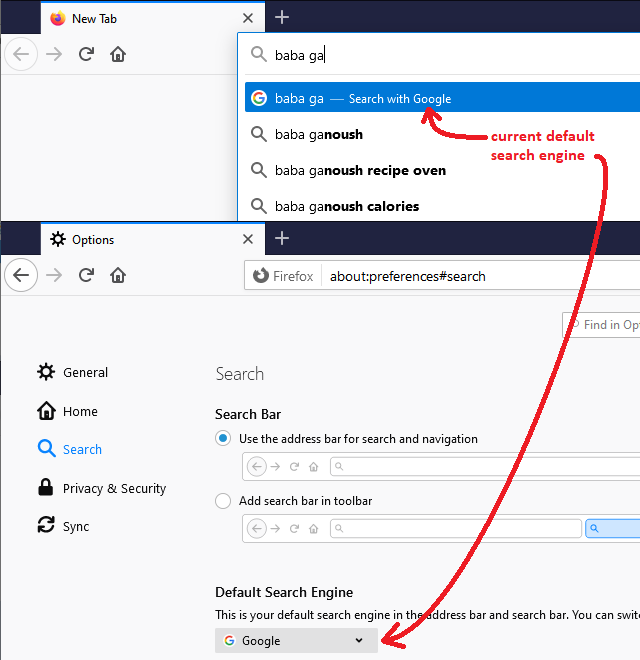
Task: Select Add search bar in toolbar
Action: coord(223,501)
